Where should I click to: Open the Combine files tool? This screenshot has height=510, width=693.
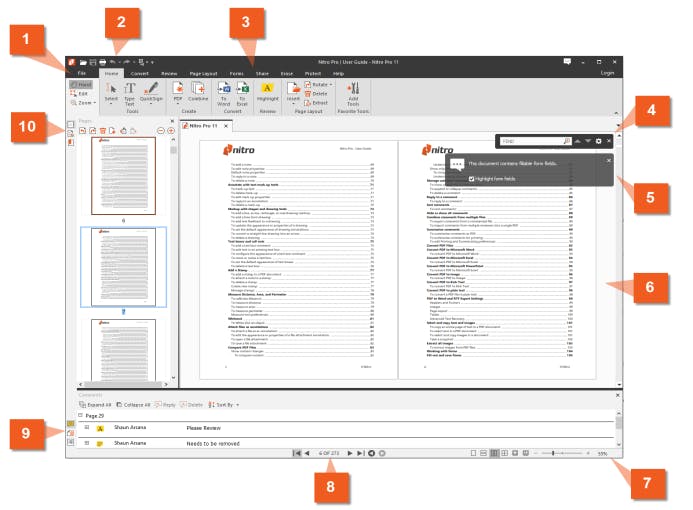tap(198, 91)
